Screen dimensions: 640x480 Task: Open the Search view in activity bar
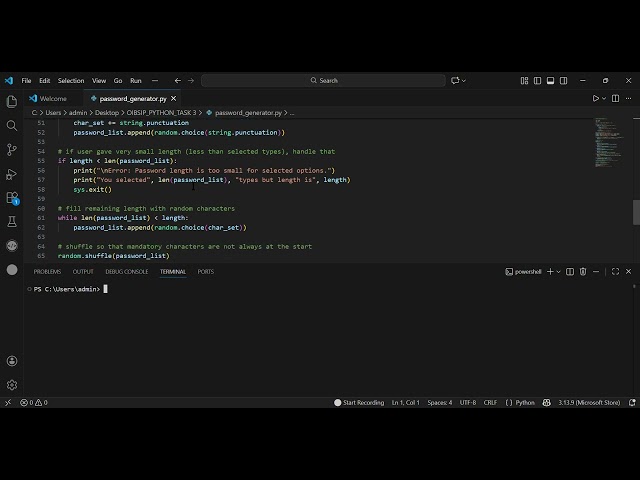12,126
